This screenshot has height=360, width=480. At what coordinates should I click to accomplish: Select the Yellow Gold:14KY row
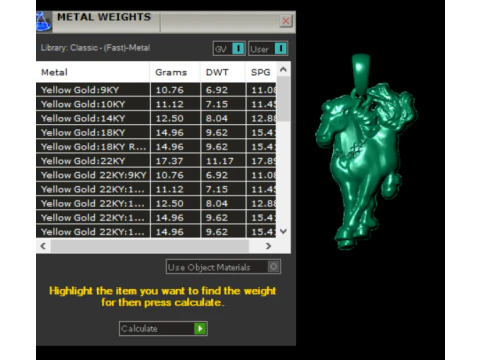point(156,118)
